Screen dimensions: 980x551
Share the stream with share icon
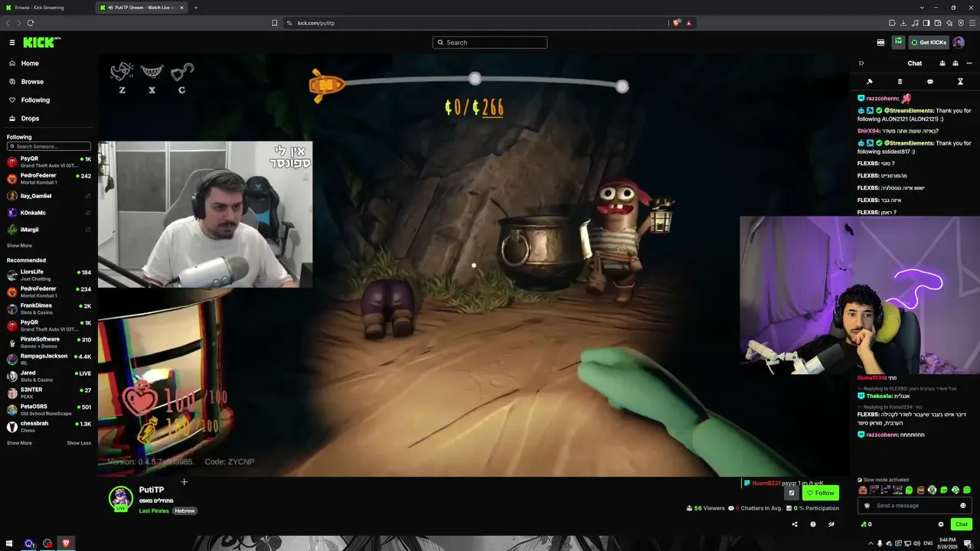[x=794, y=524]
